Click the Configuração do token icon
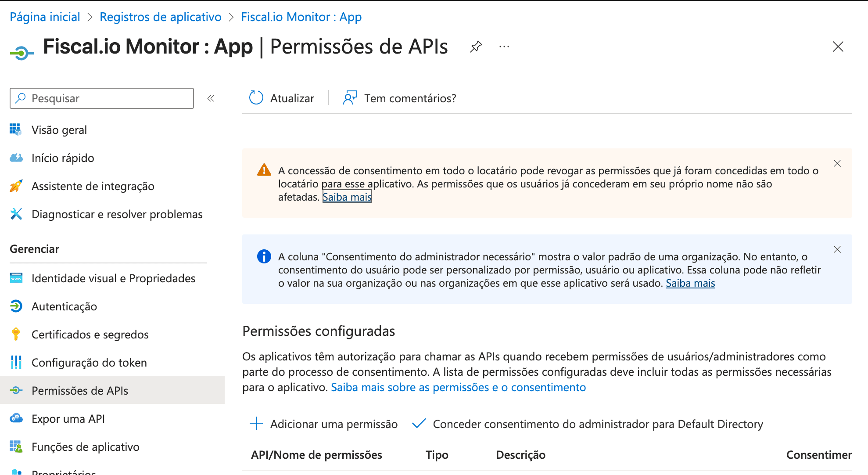Image resolution: width=868 pixels, height=475 pixels. tap(16, 362)
